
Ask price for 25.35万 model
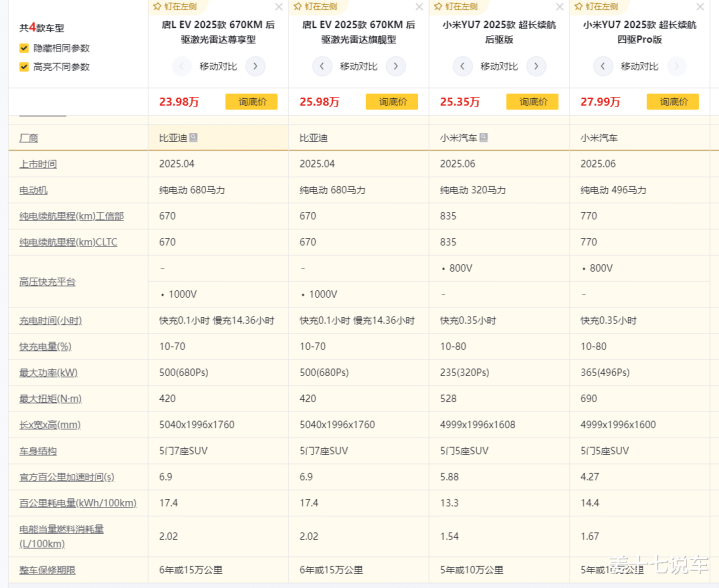[532, 102]
